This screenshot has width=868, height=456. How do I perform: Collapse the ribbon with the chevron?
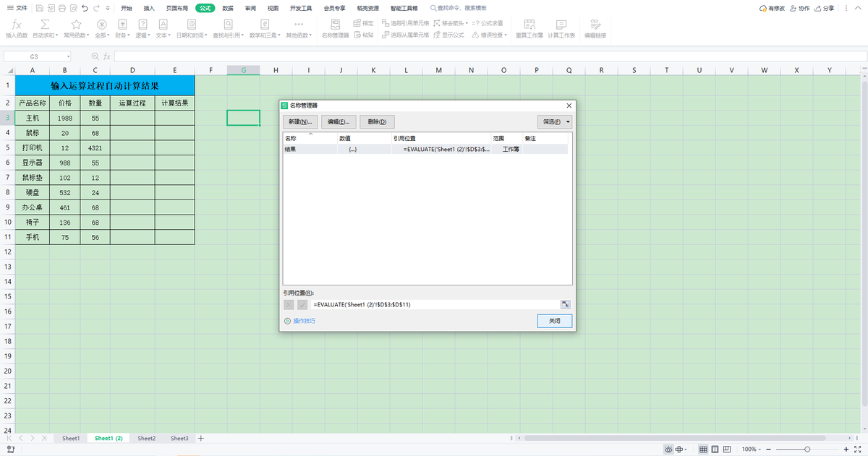coord(858,8)
